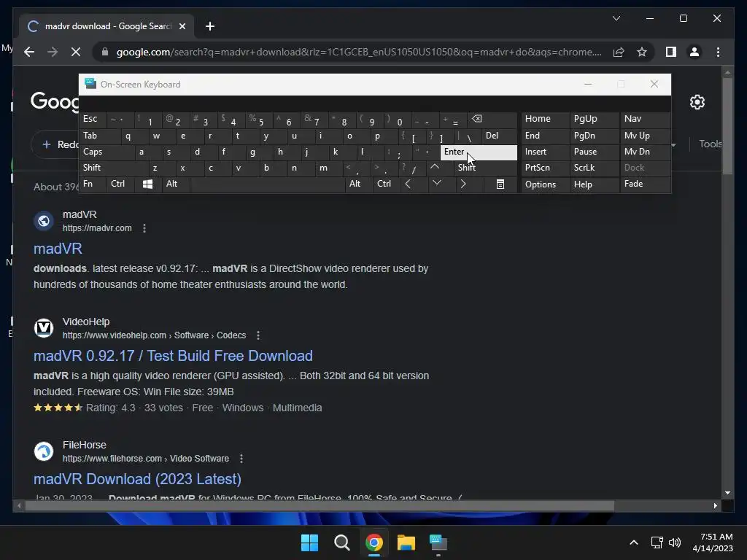747x560 pixels.
Task: Open Options on On-Screen Keyboard
Action: pyautogui.click(x=545, y=184)
